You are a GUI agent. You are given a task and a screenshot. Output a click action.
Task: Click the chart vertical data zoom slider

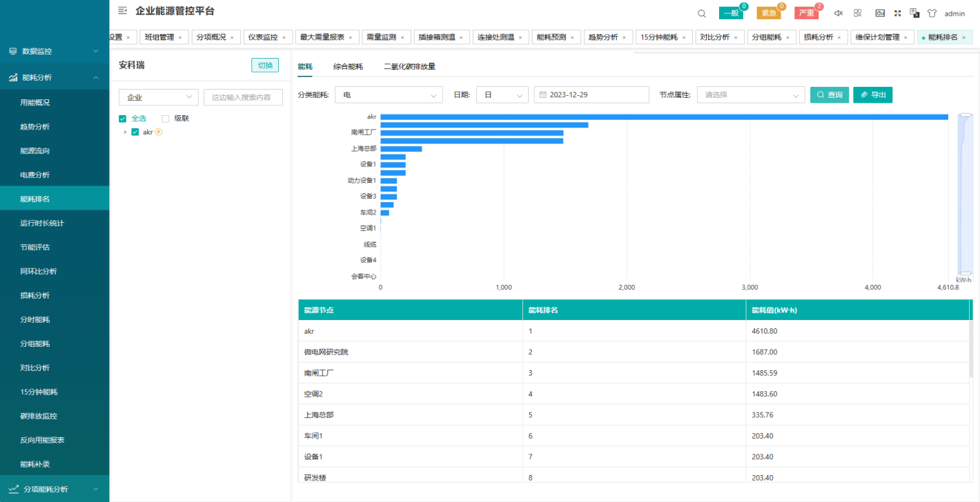click(x=966, y=194)
